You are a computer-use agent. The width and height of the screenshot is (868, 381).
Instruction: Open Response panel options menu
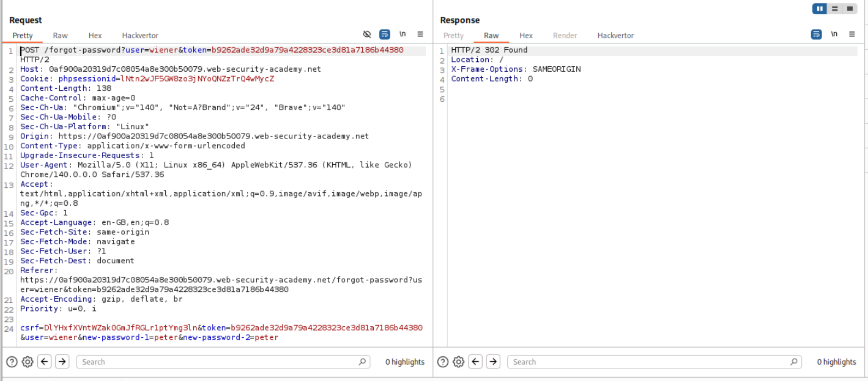pos(852,34)
